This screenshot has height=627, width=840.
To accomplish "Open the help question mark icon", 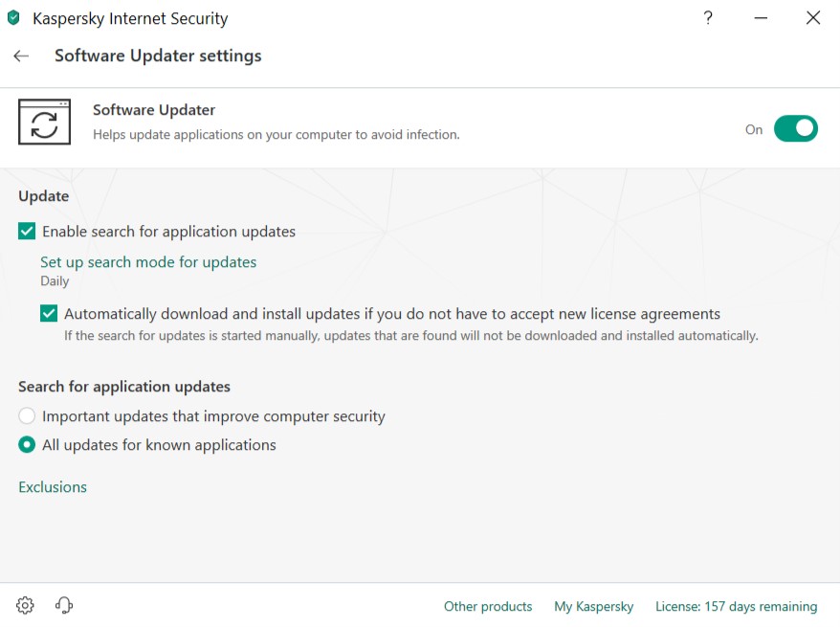I will tap(708, 18).
